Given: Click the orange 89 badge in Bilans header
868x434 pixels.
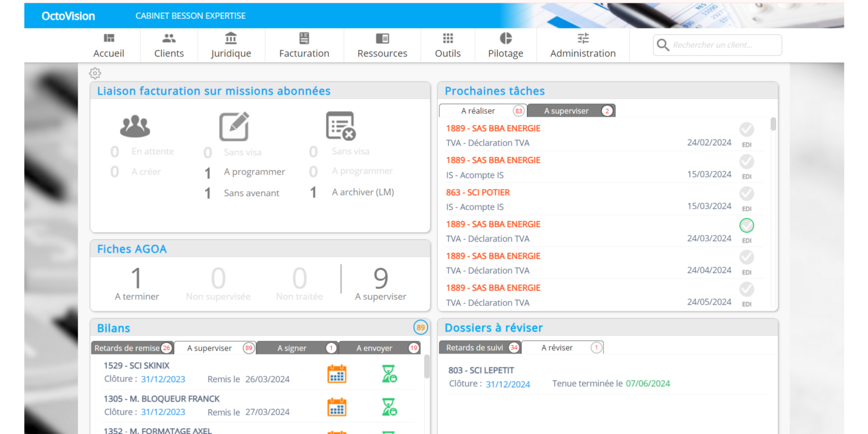Looking at the screenshot, I should [420, 327].
